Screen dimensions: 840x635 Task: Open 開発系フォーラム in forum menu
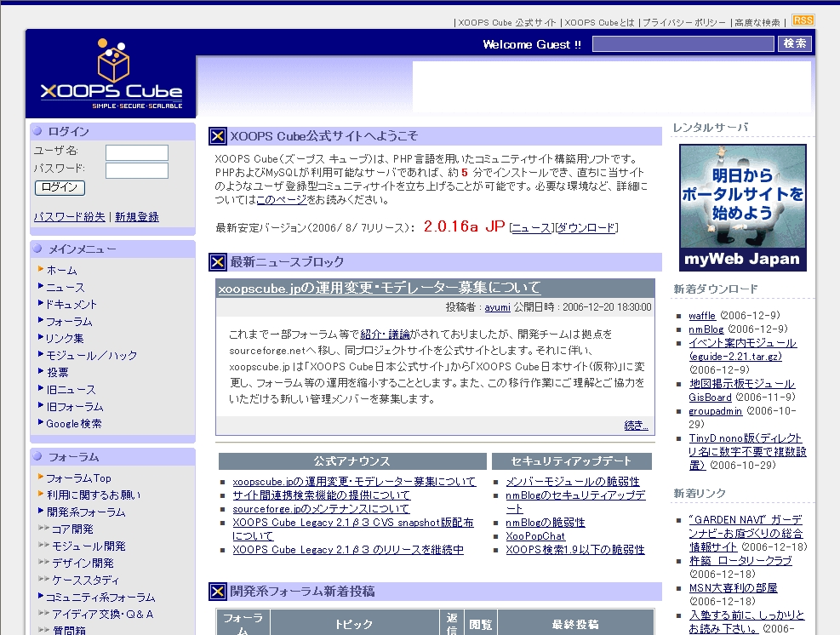(x=86, y=512)
